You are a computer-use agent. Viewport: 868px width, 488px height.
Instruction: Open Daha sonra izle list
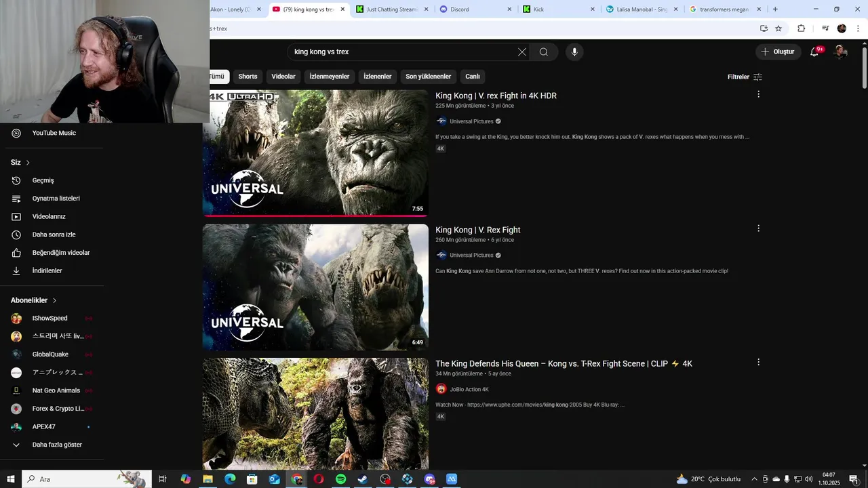click(54, 235)
